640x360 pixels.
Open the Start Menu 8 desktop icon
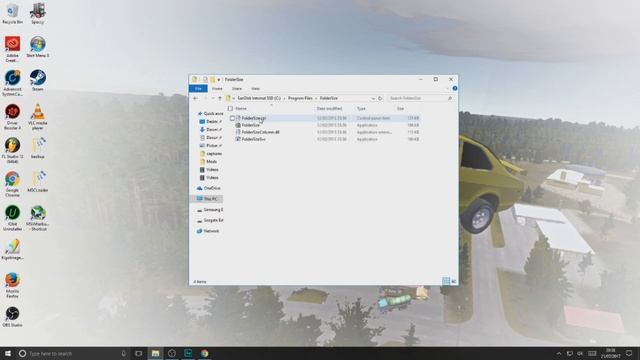pyautogui.click(x=38, y=47)
